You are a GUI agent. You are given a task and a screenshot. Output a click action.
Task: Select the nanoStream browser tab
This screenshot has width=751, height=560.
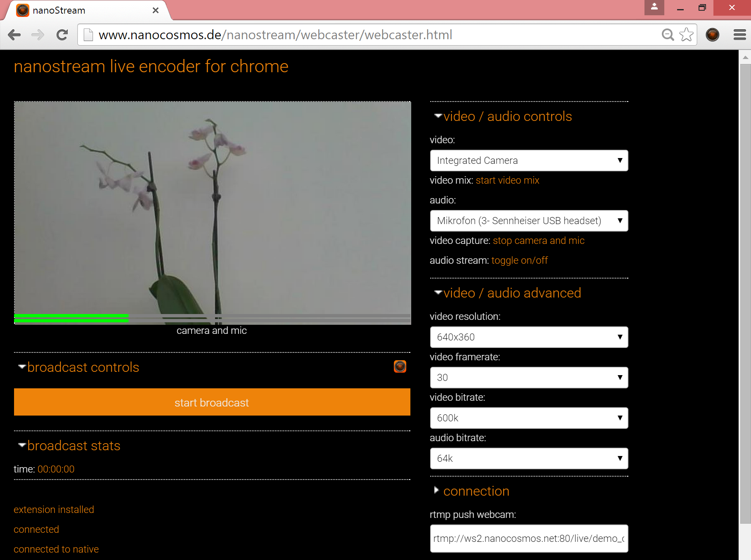(x=83, y=10)
